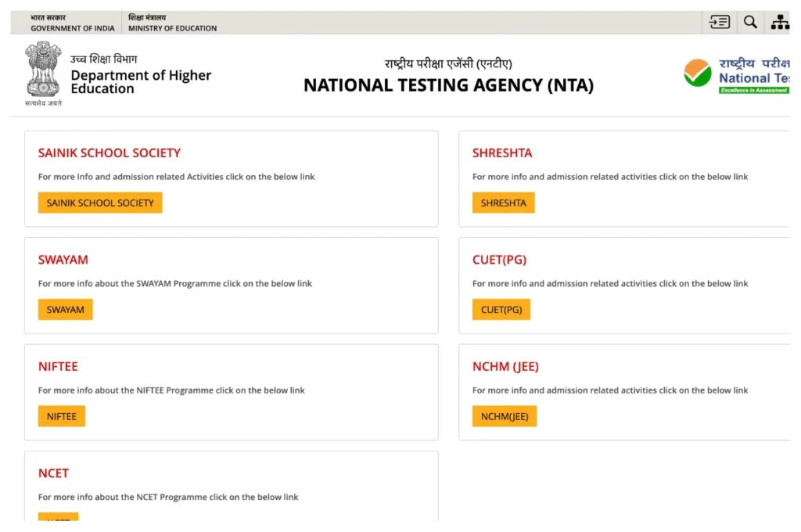Click the NATIONAL TESTING AGENCY title
Screen dimensions: 801x532
click(448, 85)
